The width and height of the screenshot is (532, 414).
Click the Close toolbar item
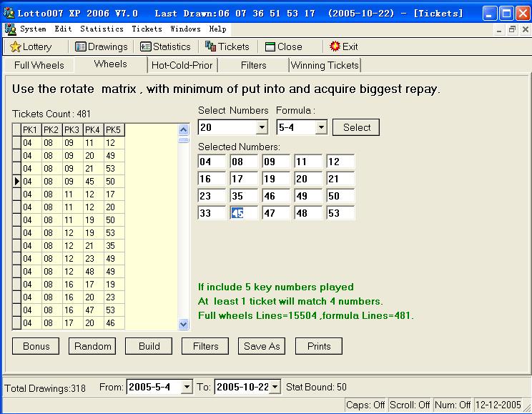point(284,46)
